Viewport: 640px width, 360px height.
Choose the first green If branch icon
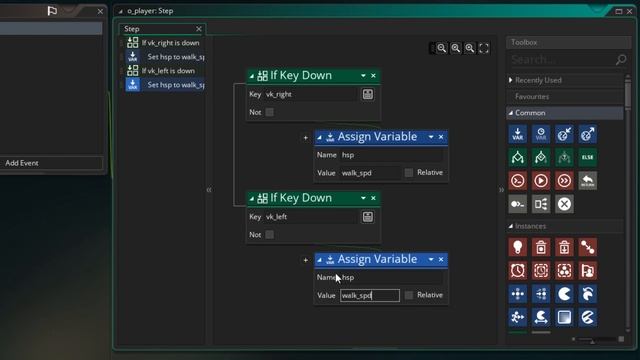point(518,157)
